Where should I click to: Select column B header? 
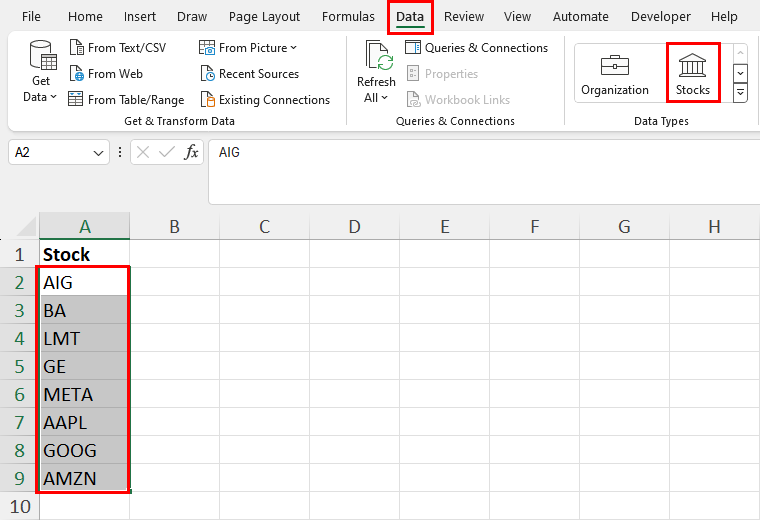coord(174,226)
